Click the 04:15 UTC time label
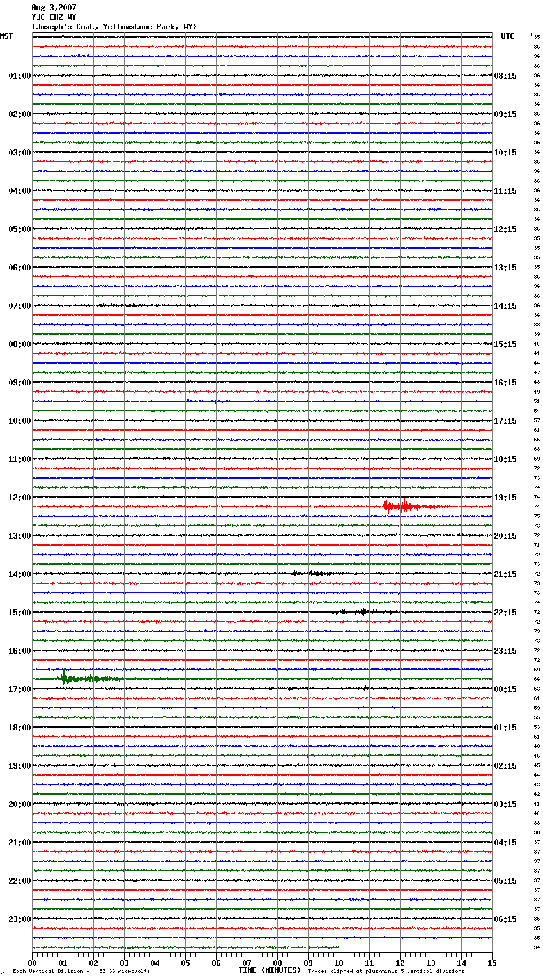543x980 pixels. [505, 843]
